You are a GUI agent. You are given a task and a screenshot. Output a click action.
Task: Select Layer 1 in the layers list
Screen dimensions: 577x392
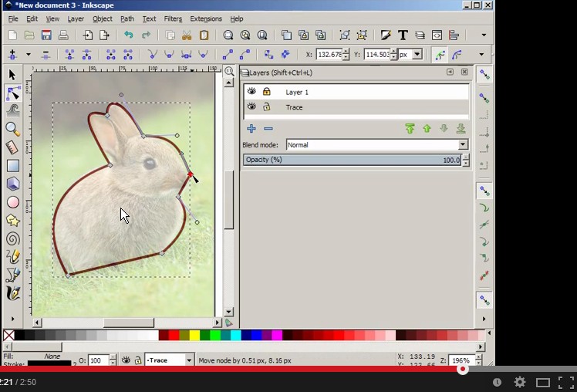pyautogui.click(x=297, y=92)
